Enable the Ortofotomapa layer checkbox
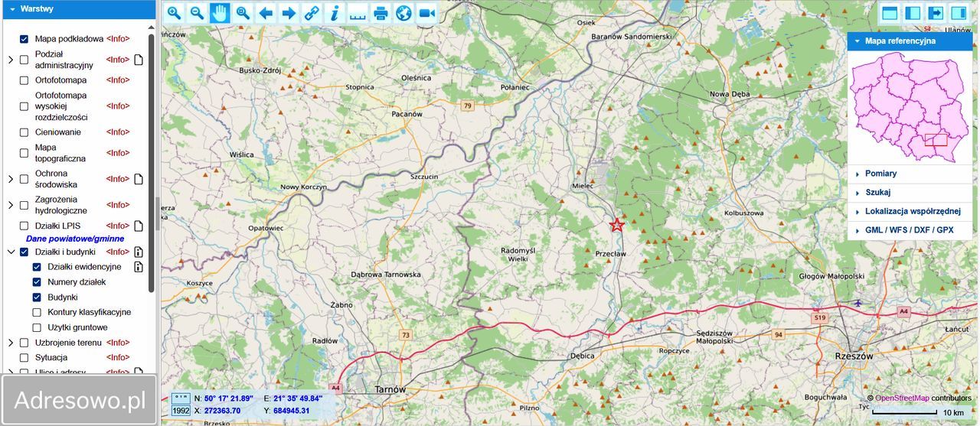The image size is (980, 426). pyautogui.click(x=24, y=80)
